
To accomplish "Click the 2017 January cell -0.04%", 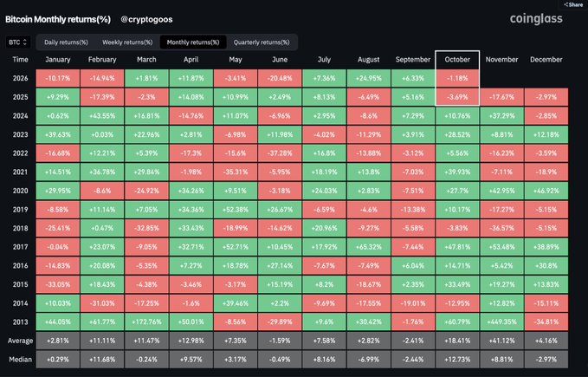I will tap(58, 247).
